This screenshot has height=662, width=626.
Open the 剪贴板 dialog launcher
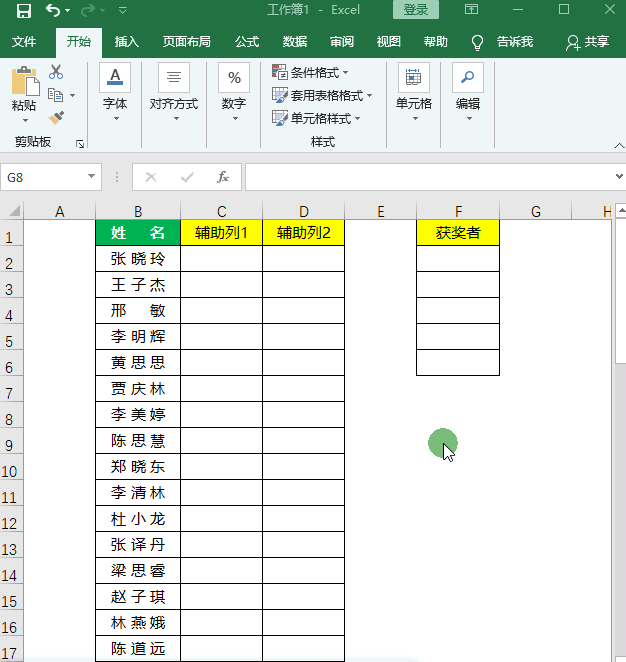(80, 144)
